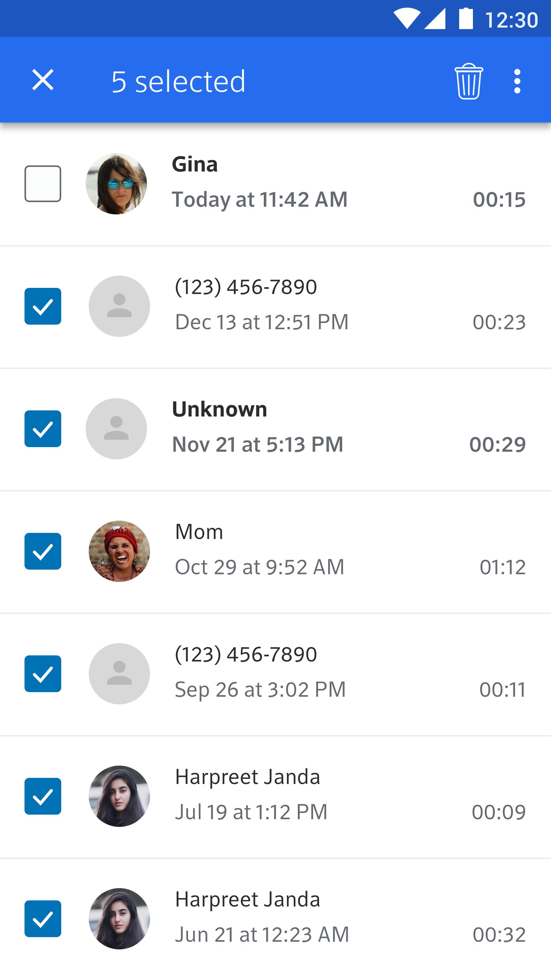The image size is (551, 980).
Task: Deselect the Unknown caller voicemail checkbox
Action: click(43, 429)
